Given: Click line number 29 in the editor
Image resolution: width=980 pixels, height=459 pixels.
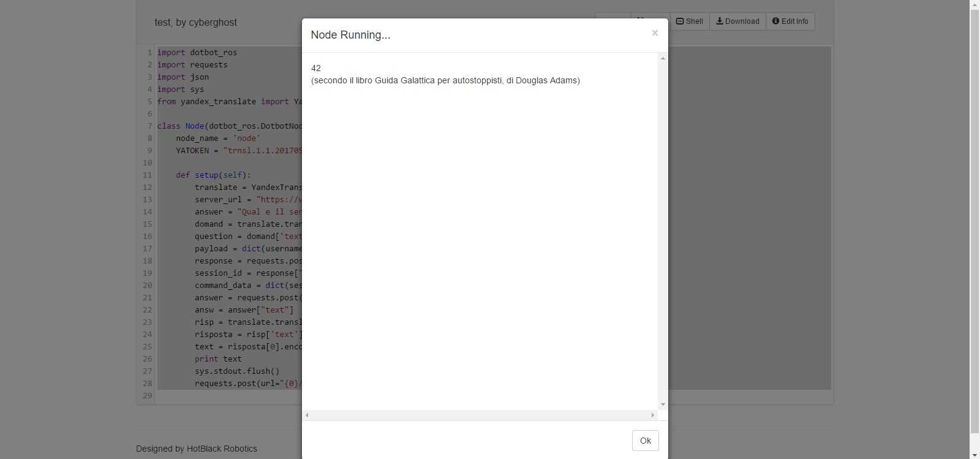Looking at the screenshot, I should pos(147,396).
